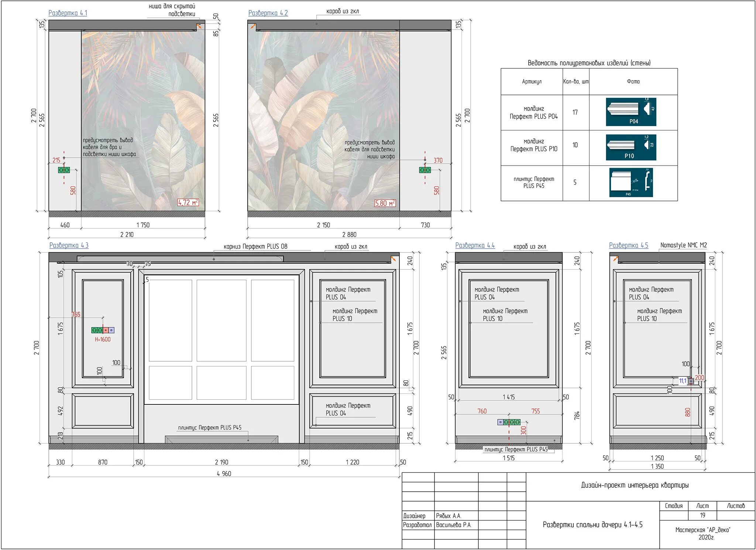Click the Развертка 4.5 heading link

coord(628,245)
